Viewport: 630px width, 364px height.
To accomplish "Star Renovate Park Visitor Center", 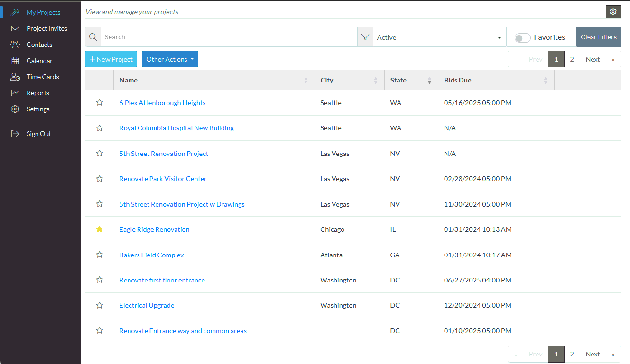I will [99, 179].
